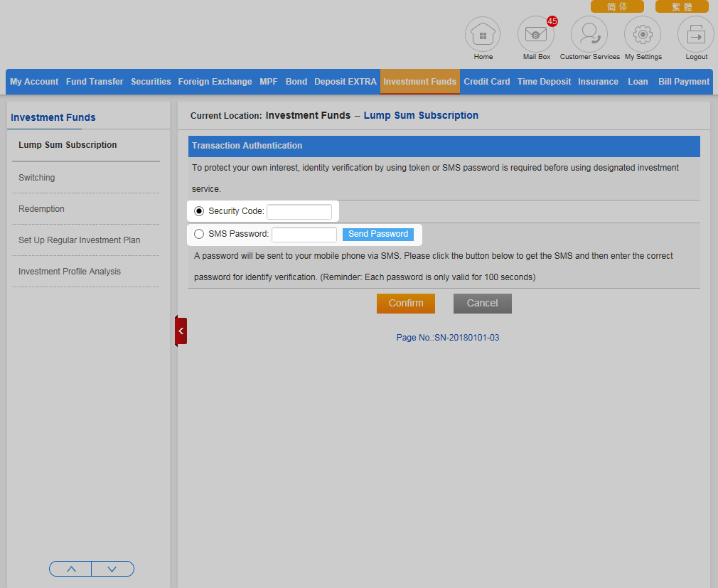
Task: Click the sidebar scroll down arrow
Action: (112, 569)
